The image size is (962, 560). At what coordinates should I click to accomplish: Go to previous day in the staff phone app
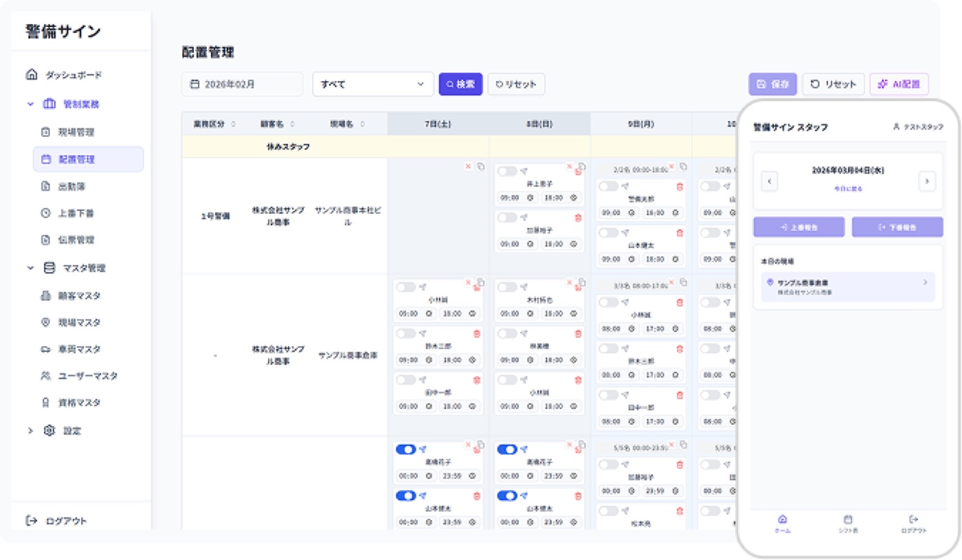tap(770, 181)
